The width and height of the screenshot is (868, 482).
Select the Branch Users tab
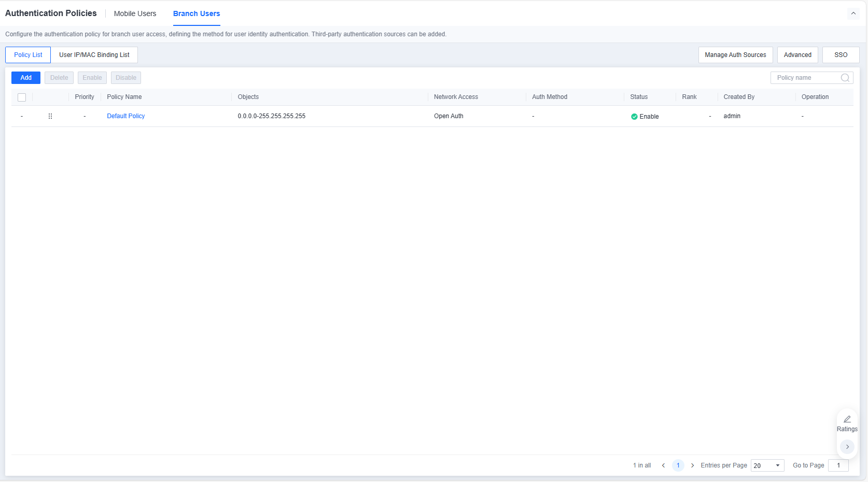click(x=197, y=13)
